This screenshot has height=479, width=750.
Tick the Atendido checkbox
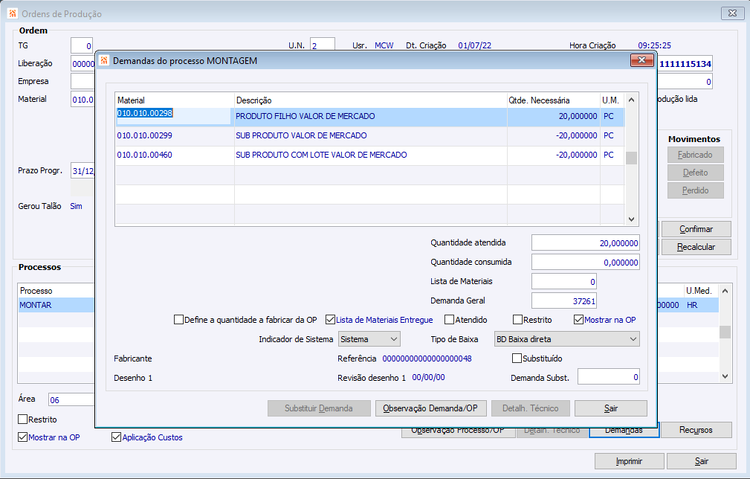(x=449, y=320)
